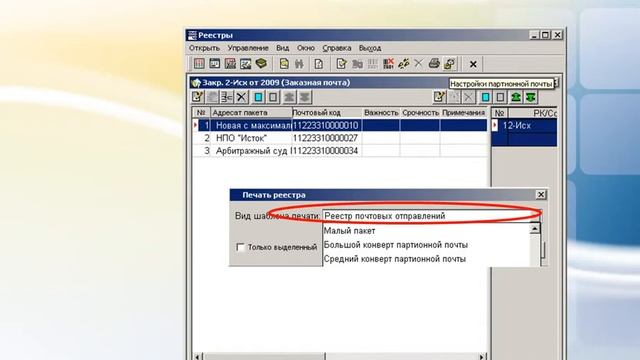This screenshot has width=640, height=360.
Task: Click the black X icon in main toolbar
Action: pos(473,64)
